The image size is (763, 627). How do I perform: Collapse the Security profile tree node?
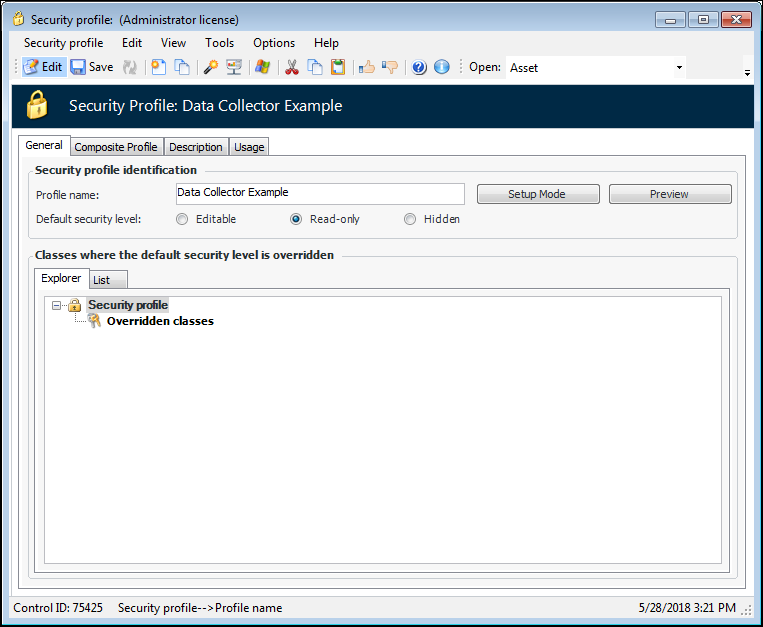coord(57,305)
